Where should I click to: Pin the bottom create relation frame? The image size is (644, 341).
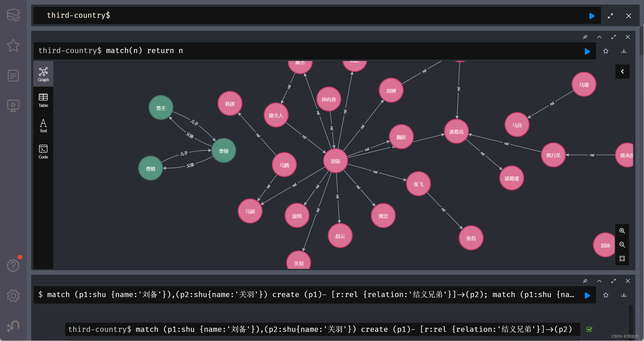point(585,281)
